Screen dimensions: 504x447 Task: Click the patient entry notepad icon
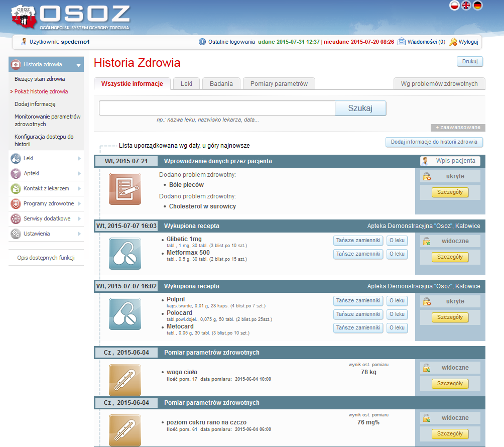(x=125, y=188)
